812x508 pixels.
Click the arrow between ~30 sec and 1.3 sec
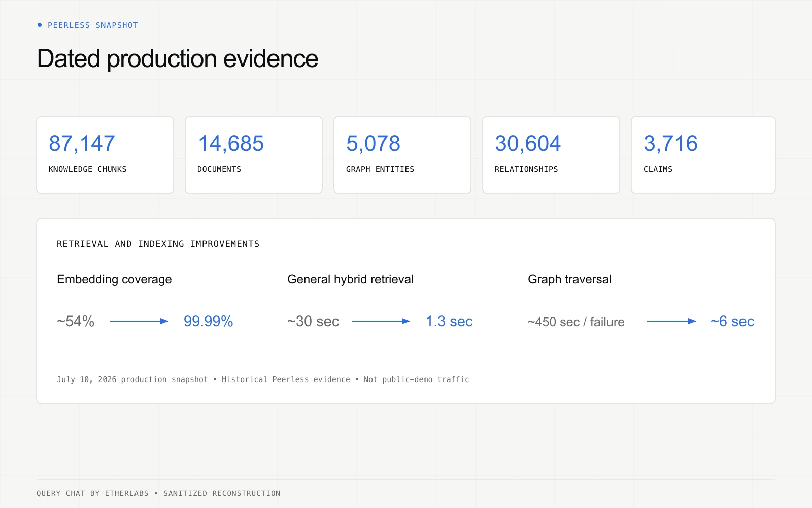point(381,321)
